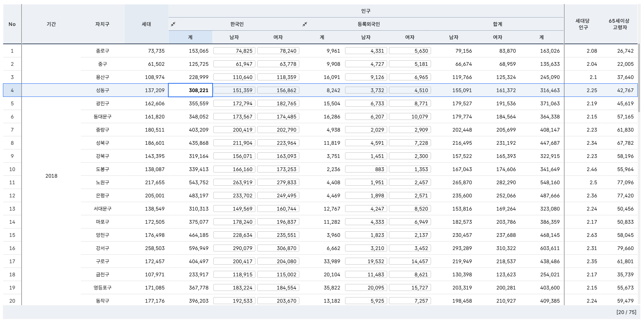Image resolution: width=644 pixels, height=322 pixels.
Task: Click 종로구 Korean male field 74,825
Action: [234, 51]
